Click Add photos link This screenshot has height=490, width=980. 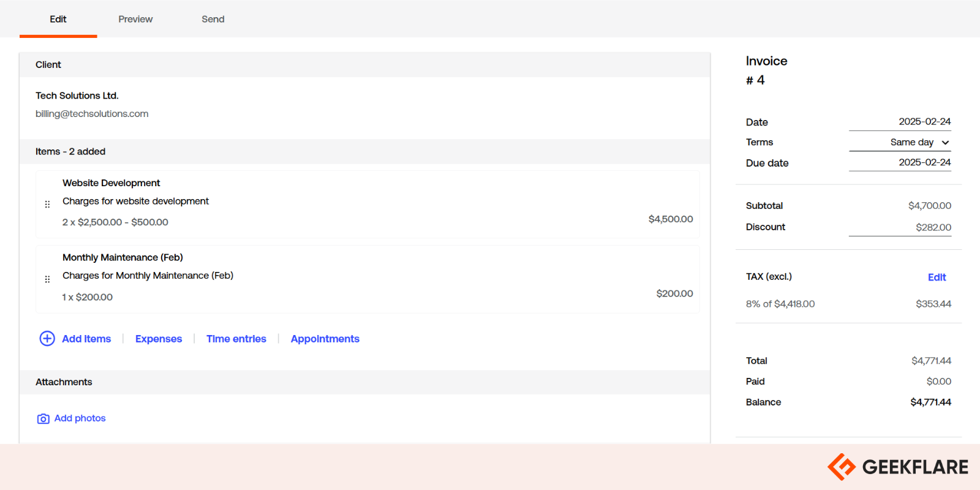80,418
